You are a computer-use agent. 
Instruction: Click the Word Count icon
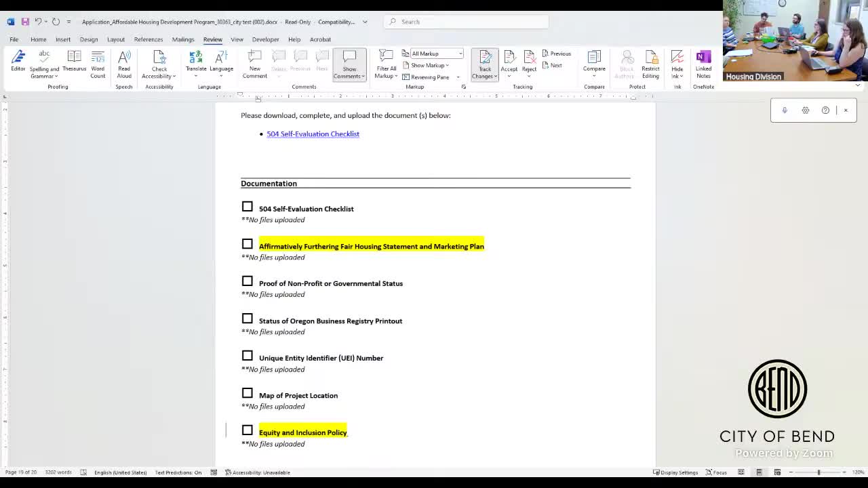click(98, 64)
